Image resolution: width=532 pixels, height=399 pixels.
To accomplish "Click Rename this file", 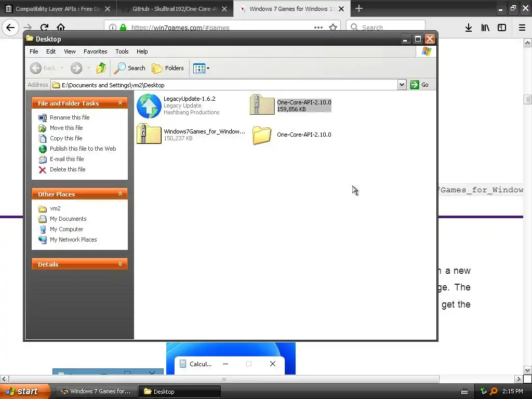I will pyautogui.click(x=70, y=117).
